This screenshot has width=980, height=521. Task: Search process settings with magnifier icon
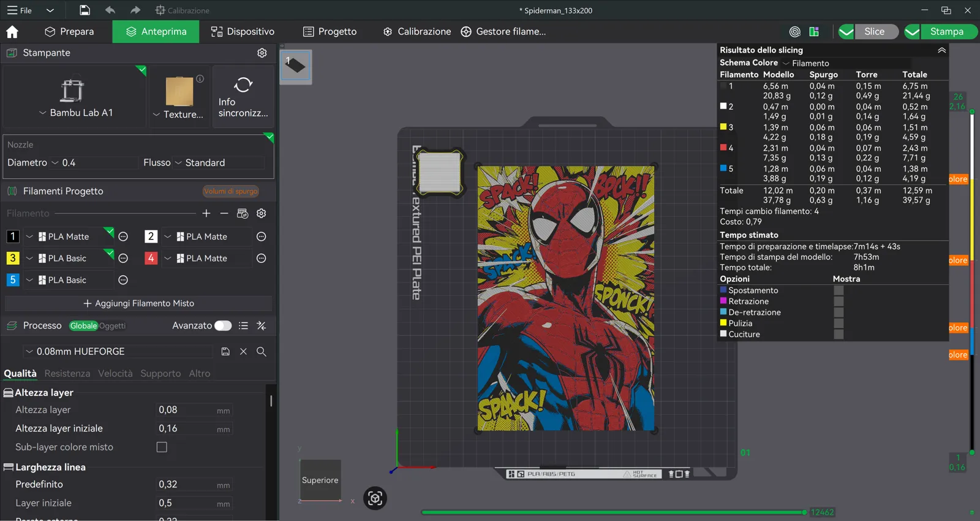tap(262, 351)
